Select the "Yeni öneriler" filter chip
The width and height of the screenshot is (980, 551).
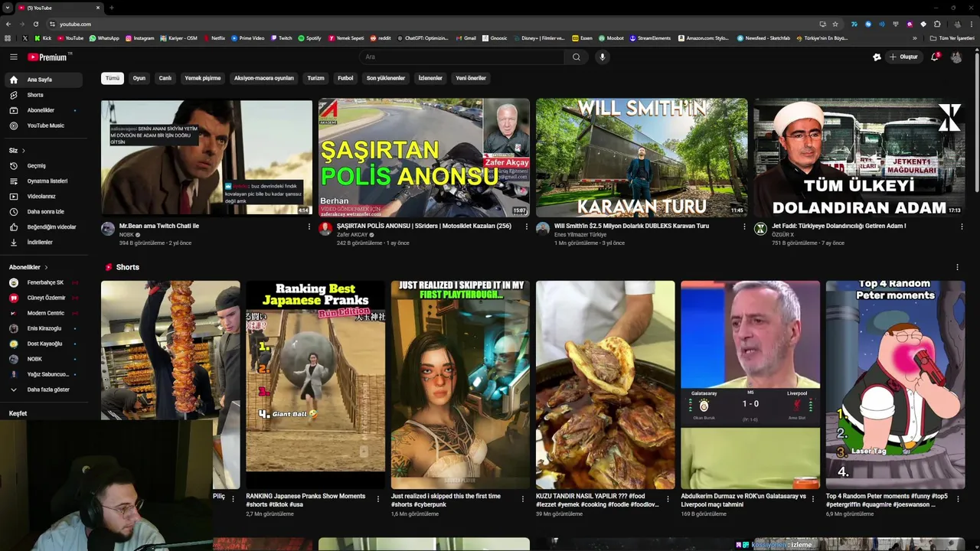[471, 78]
